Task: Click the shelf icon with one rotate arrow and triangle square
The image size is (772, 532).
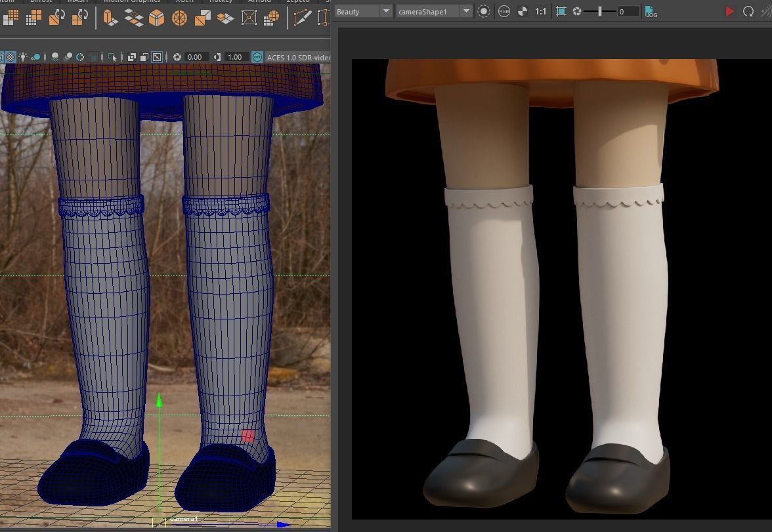Action: [x=57, y=17]
